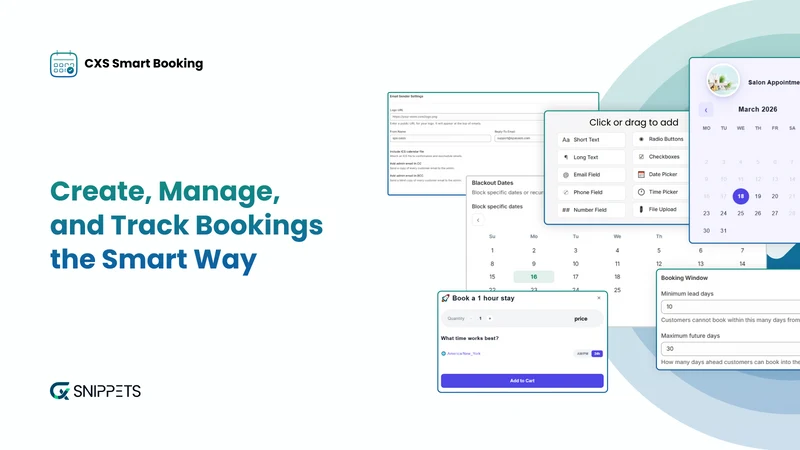
Task: Click the Minimum lead days field
Action: pos(731,307)
